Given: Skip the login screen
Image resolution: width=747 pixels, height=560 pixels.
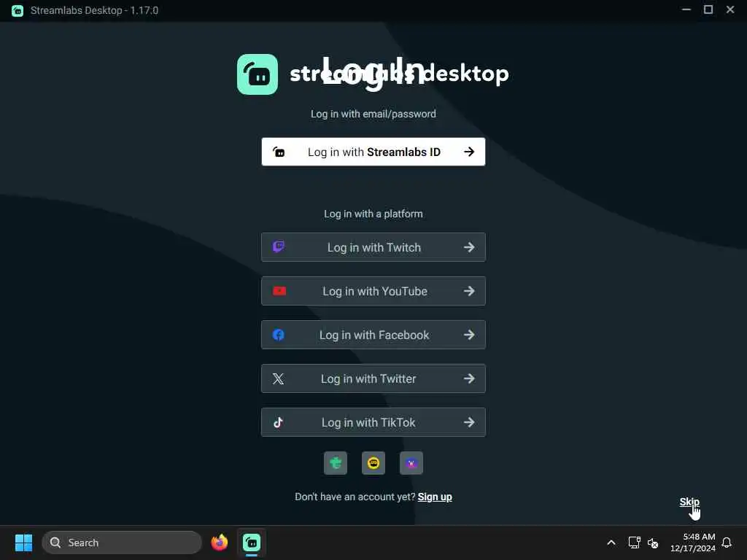Looking at the screenshot, I should (689, 502).
